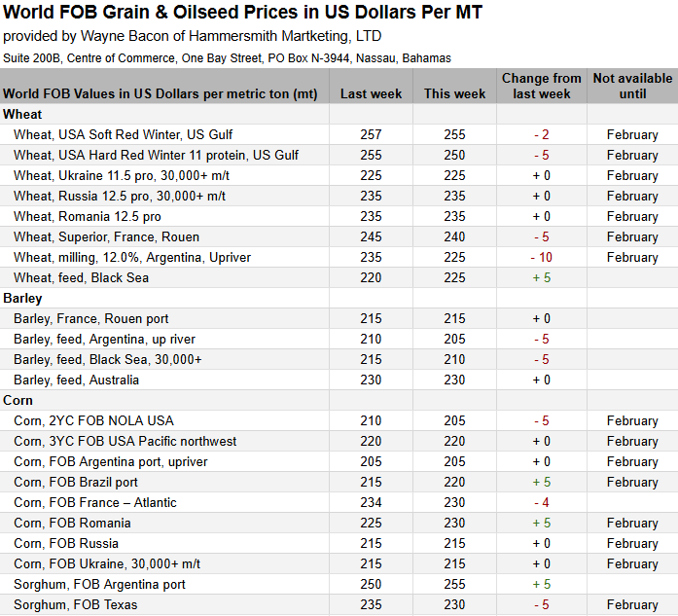
Task: Click the "This week" column header
Action: (x=454, y=94)
